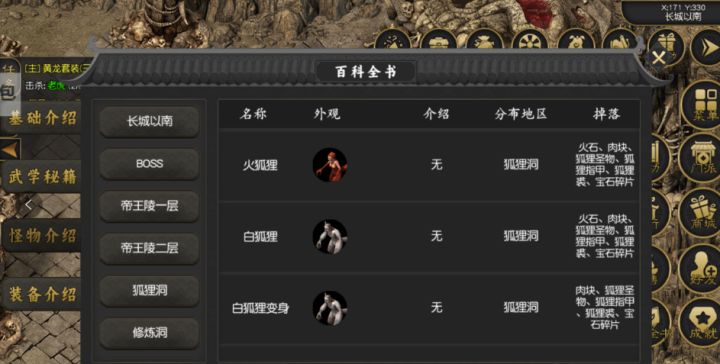Click the double-arrow icon in top-right corner

tap(707, 47)
